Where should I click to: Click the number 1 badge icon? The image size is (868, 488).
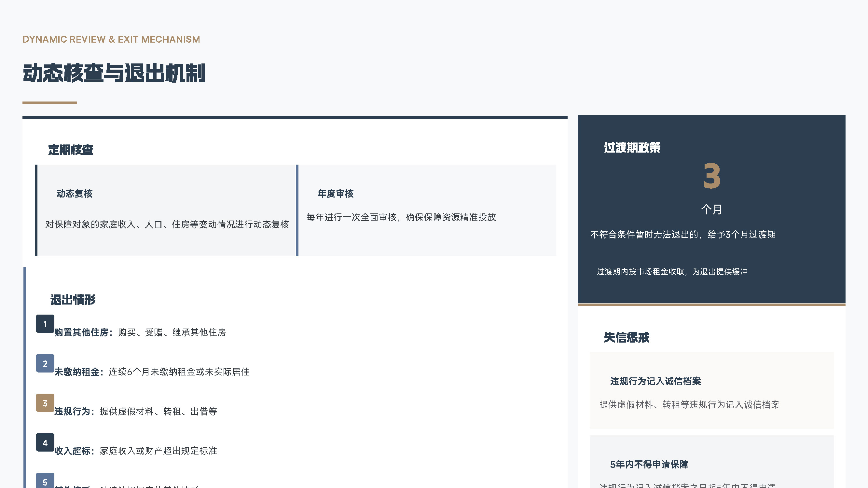(45, 324)
